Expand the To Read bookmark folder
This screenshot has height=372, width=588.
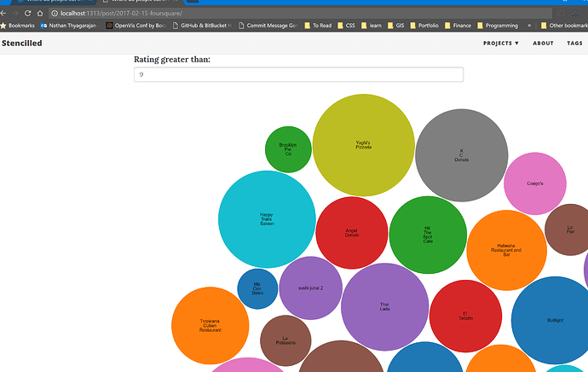(318, 26)
